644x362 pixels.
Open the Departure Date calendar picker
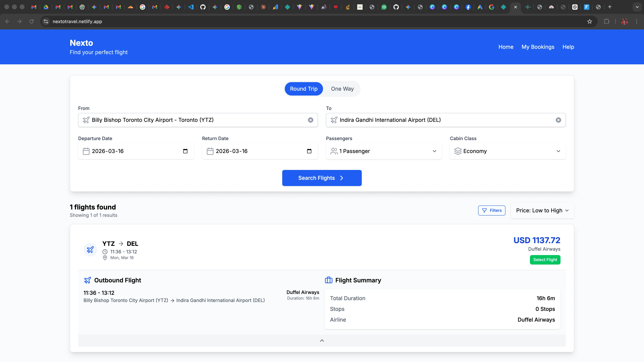[185, 151]
